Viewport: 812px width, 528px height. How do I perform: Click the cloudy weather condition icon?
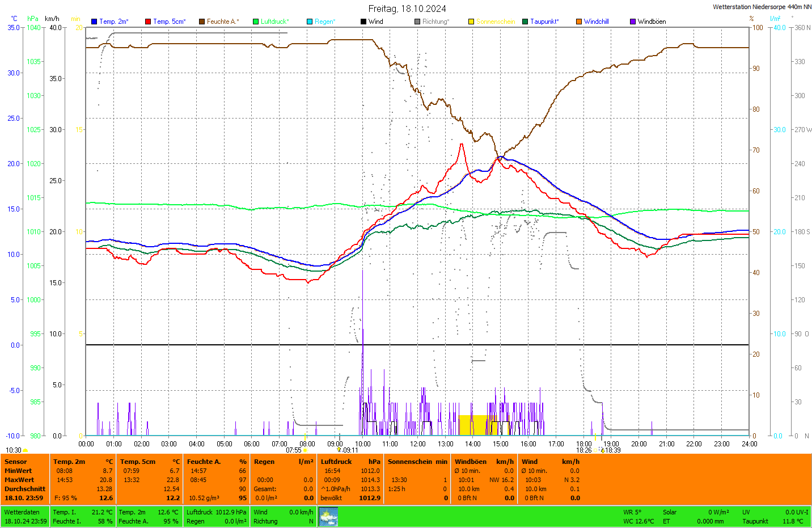point(328,517)
